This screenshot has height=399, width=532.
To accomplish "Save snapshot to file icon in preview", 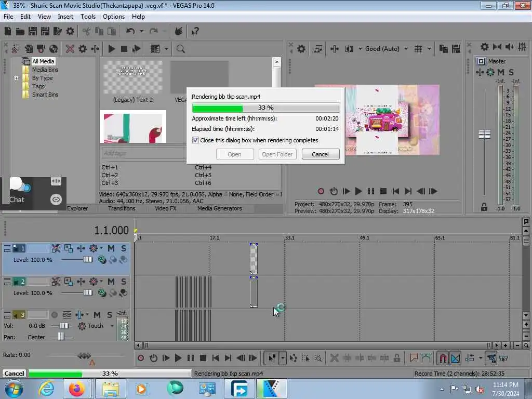I will tap(456, 49).
